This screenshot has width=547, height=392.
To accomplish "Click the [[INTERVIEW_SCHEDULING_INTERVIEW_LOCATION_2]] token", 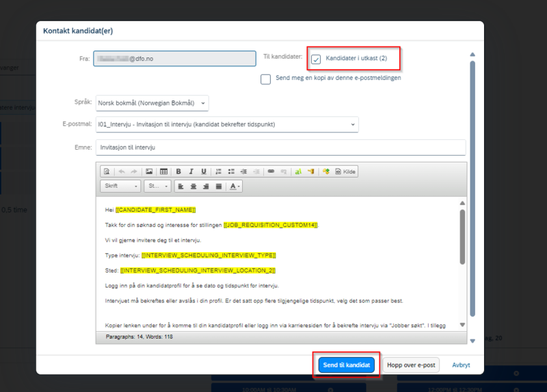I will [x=198, y=270].
